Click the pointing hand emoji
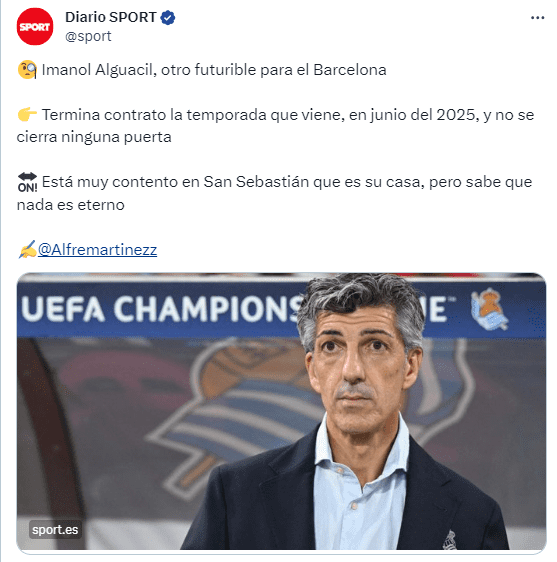Viewport: 557px width, 562px height. point(27,115)
